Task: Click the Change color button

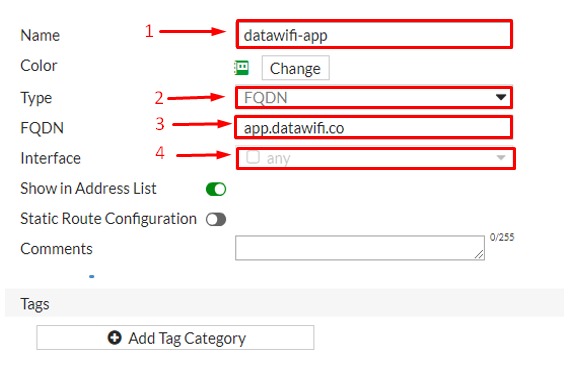Action: click(295, 68)
